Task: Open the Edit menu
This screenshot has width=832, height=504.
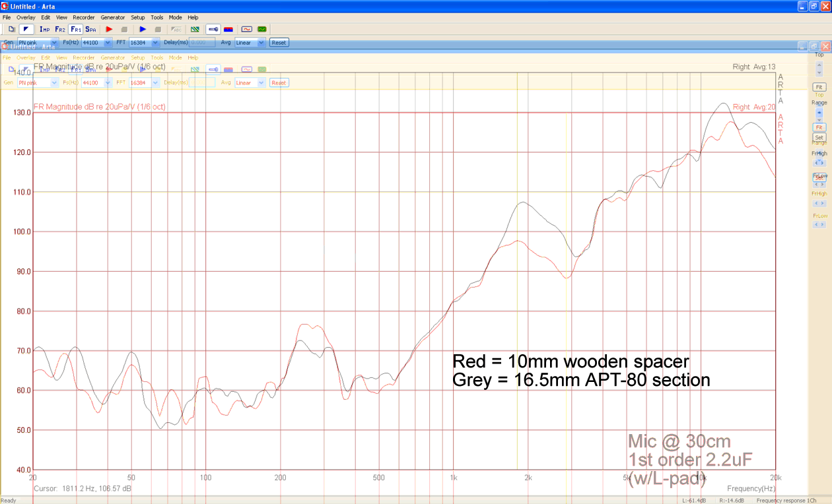Action: (46, 17)
